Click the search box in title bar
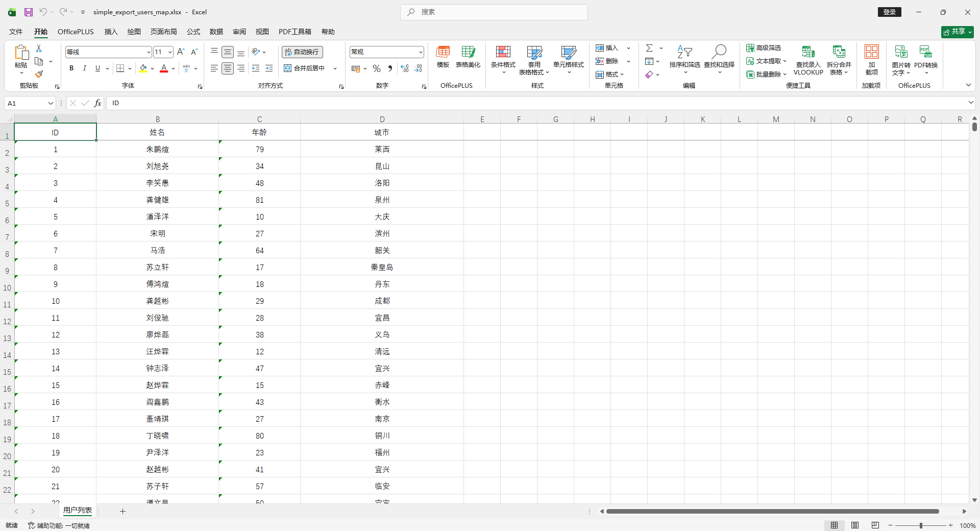The height and width of the screenshot is (531, 980). pyautogui.click(x=494, y=12)
